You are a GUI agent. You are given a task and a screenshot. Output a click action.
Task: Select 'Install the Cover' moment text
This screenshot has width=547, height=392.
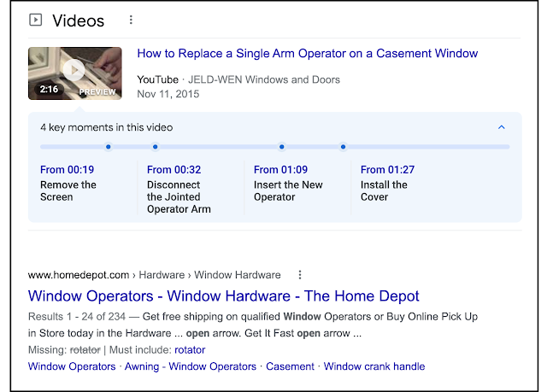pos(384,190)
